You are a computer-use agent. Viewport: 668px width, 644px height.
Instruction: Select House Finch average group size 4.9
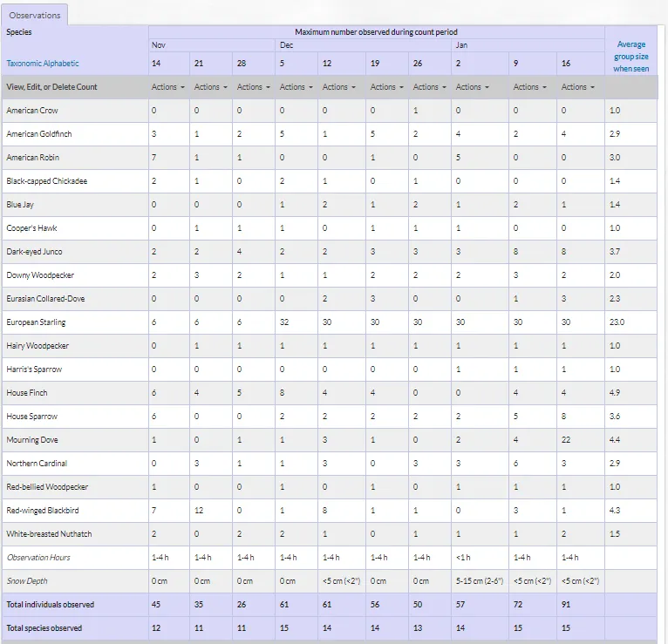[615, 393]
